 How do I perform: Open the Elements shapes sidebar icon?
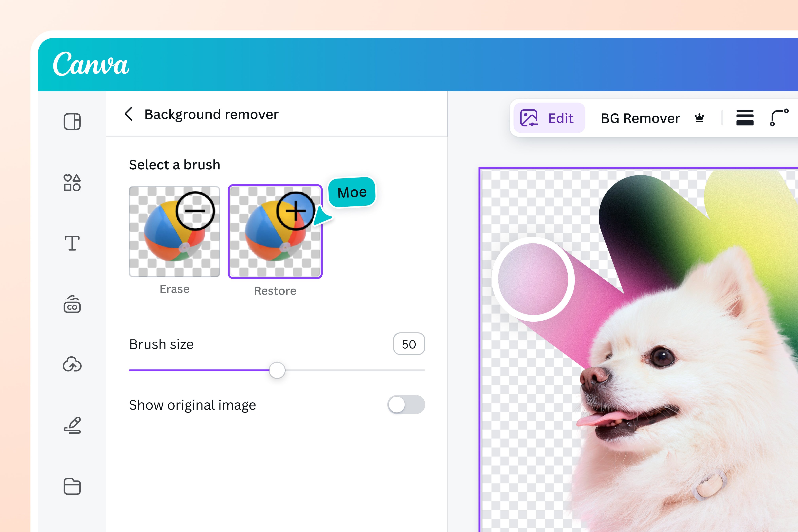click(x=72, y=182)
